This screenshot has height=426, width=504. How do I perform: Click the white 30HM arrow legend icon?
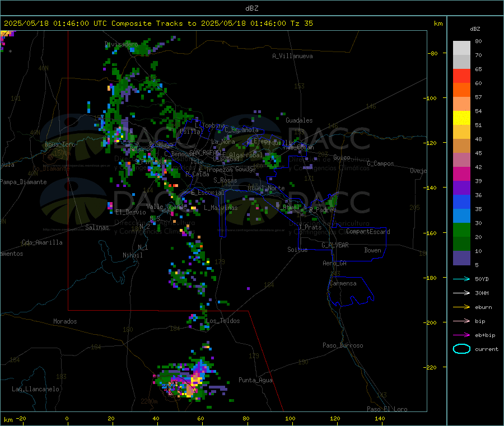point(461,293)
